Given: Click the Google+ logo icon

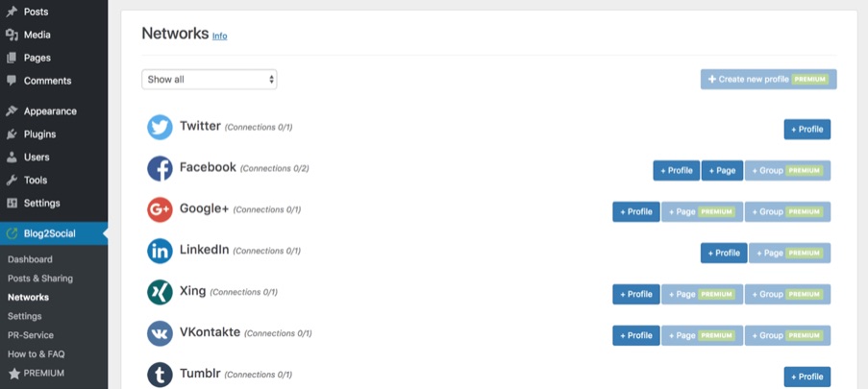Looking at the screenshot, I should [160, 209].
